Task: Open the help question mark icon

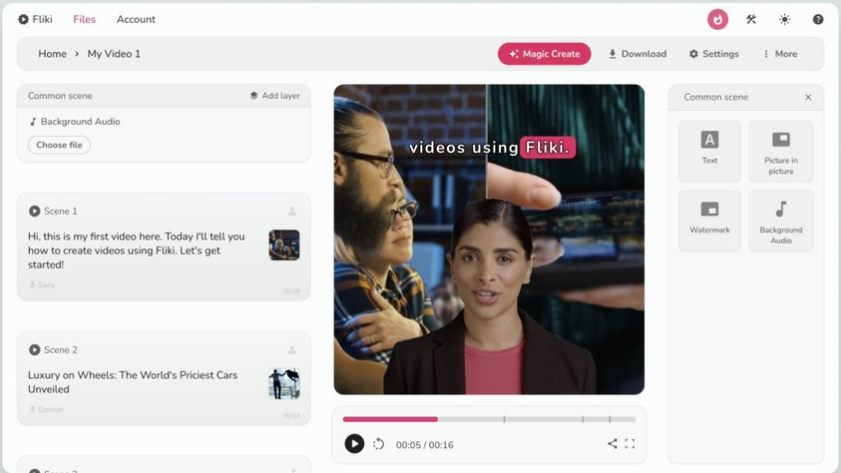Action: tap(818, 19)
